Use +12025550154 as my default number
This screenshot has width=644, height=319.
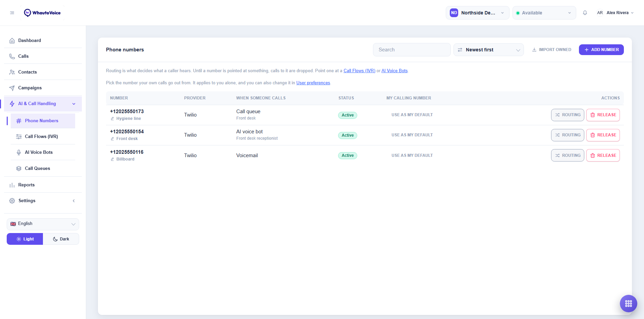pyautogui.click(x=412, y=135)
